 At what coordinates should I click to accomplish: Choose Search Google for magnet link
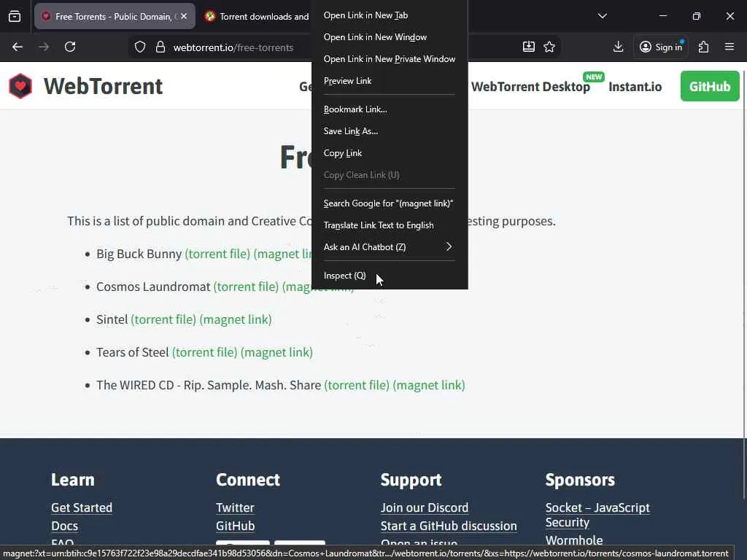tap(390, 203)
